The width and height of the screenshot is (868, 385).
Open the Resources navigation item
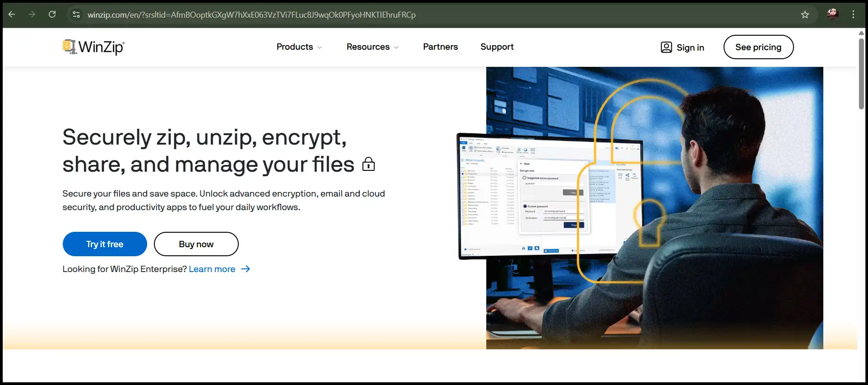[368, 47]
